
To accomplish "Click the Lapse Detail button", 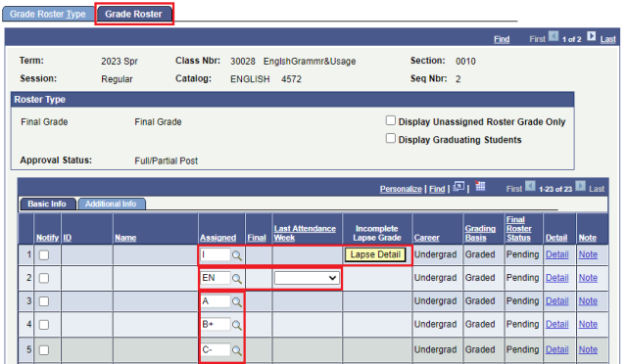I will (375, 255).
